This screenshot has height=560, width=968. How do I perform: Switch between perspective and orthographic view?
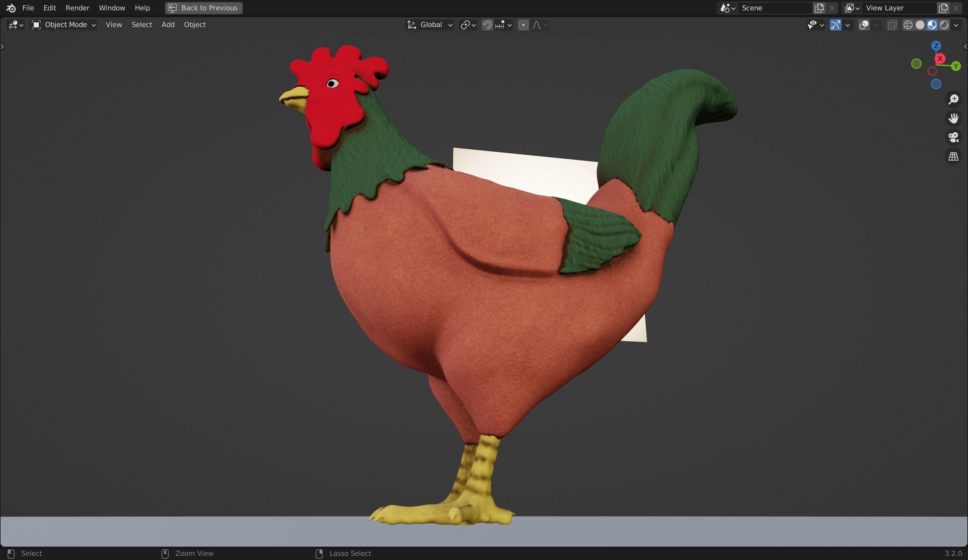point(954,156)
